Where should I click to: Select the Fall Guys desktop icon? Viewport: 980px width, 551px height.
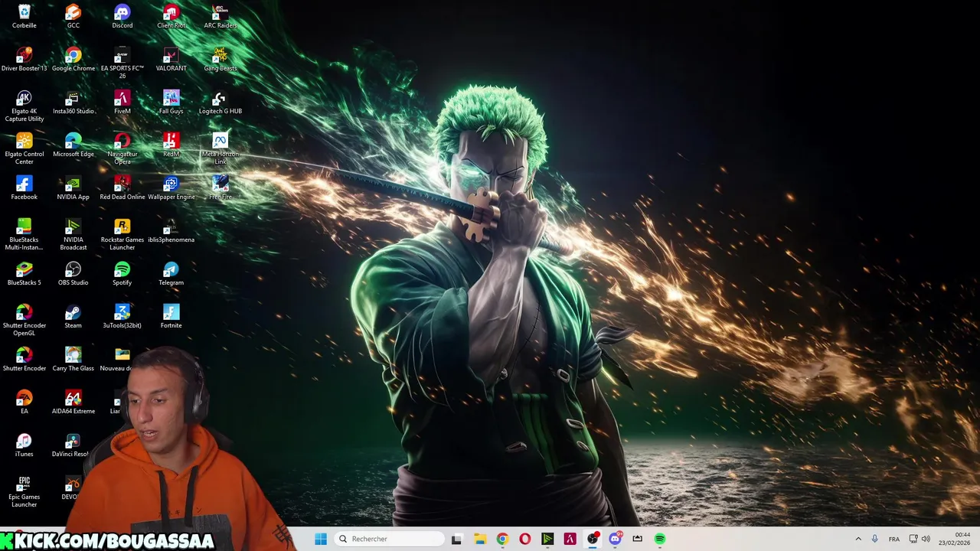(x=171, y=103)
